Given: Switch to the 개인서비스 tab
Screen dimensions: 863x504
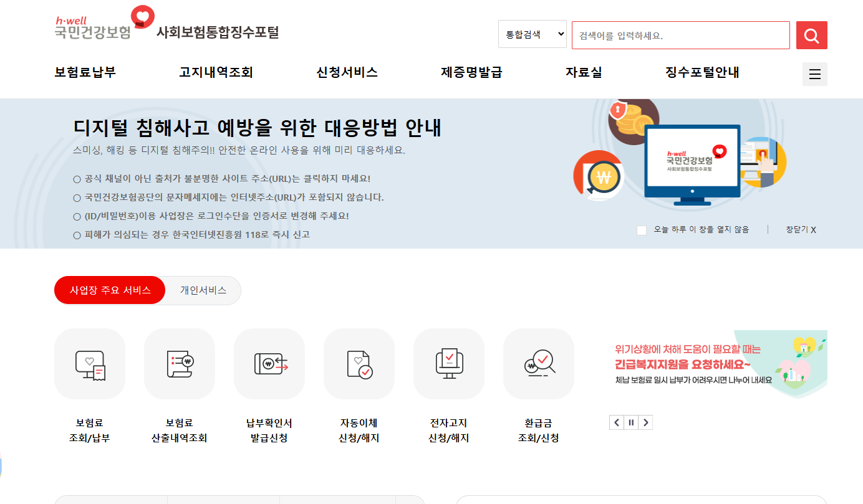Looking at the screenshot, I should (x=203, y=290).
